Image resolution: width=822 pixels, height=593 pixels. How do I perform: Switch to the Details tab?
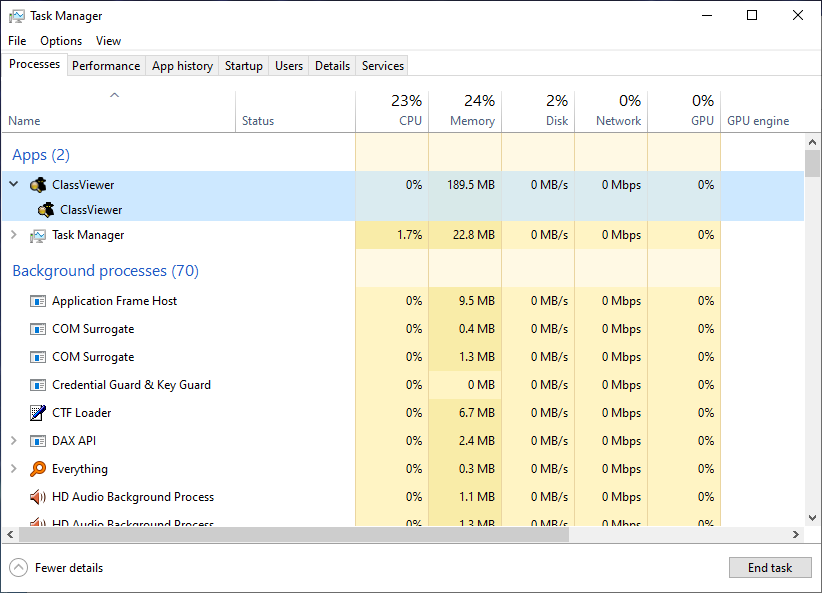[332, 66]
